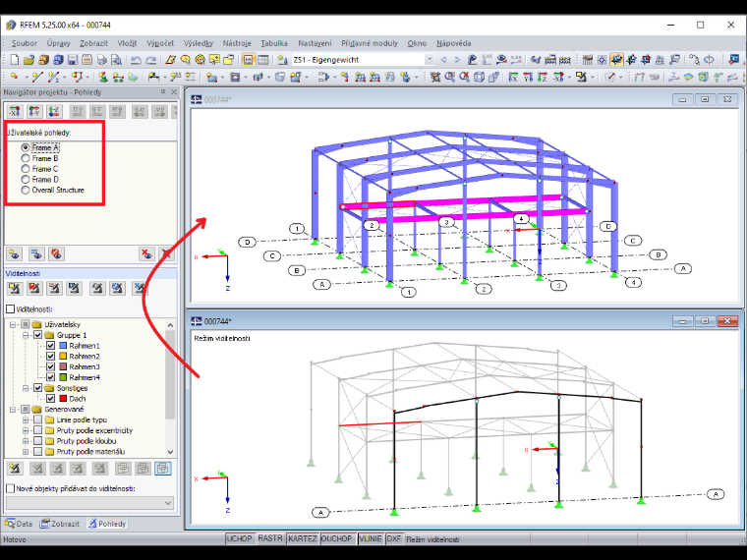Click the New Model blank page icon
This screenshot has height=560, width=747.
point(15,60)
